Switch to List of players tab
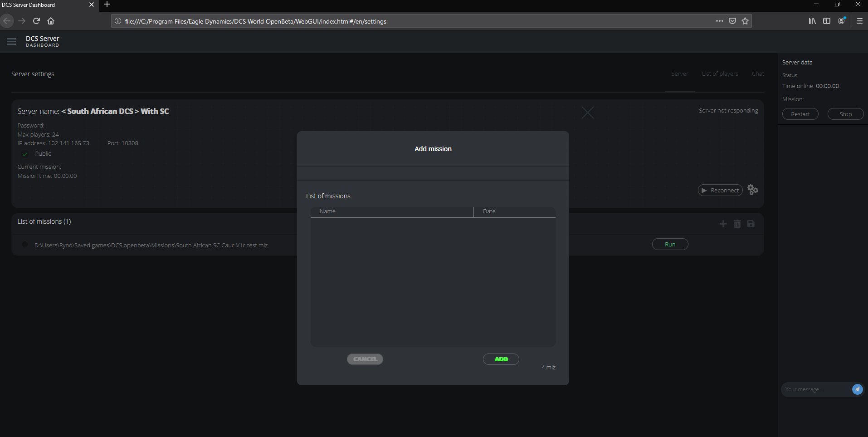 pos(720,74)
